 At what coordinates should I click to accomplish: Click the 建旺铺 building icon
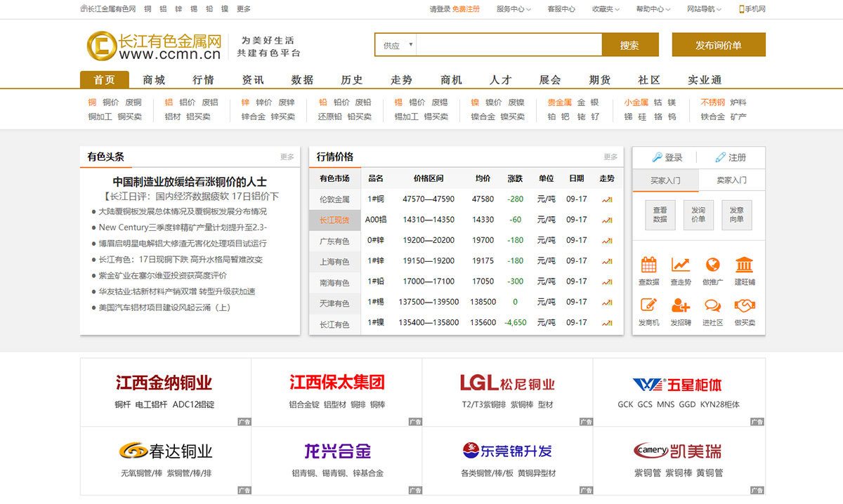point(745,265)
